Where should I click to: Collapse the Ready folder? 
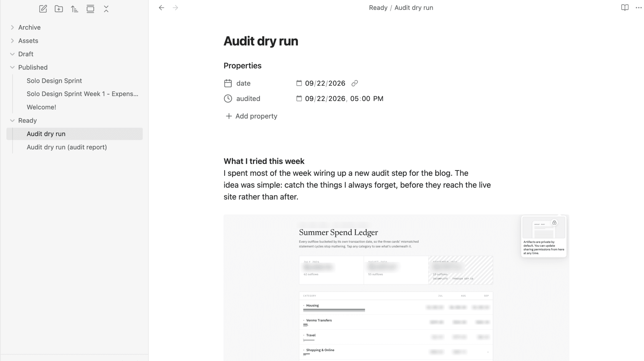(12, 120)
